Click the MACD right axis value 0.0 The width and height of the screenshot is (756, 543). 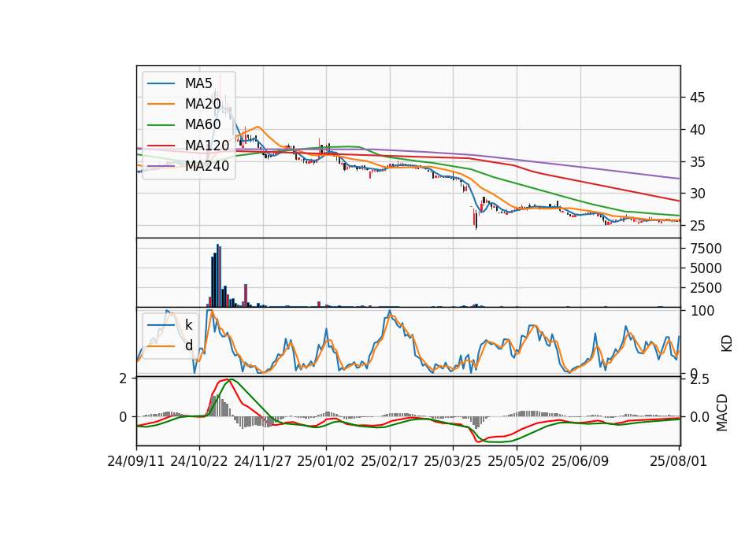click(699, 417)
